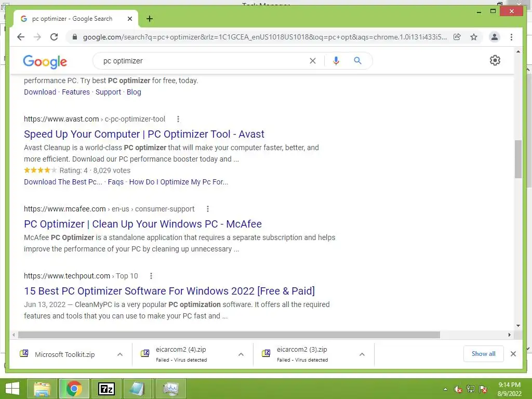
Task: Open the Windows Start button
Action: [12, 389]
